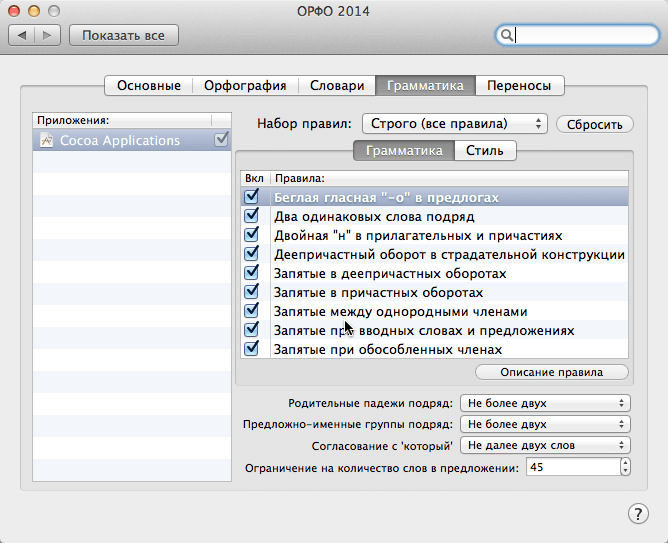Click the word limit field showing 45
This screenshot has width=668, height=543.
[x=573, y=467]
